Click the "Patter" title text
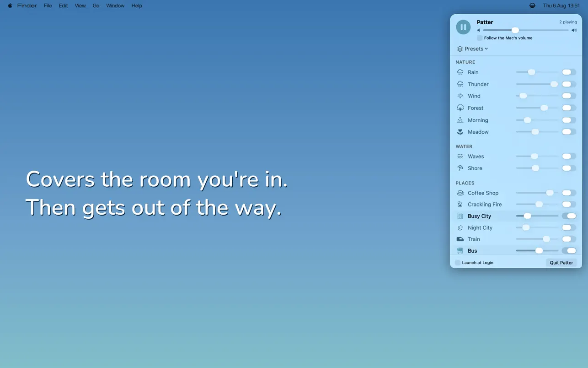The image size is (588, 368). point(485,22)
